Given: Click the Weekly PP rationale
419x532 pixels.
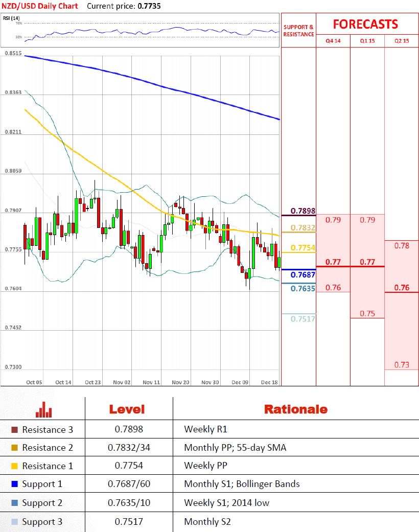Looking at the screenshot, I should (205, 466).
